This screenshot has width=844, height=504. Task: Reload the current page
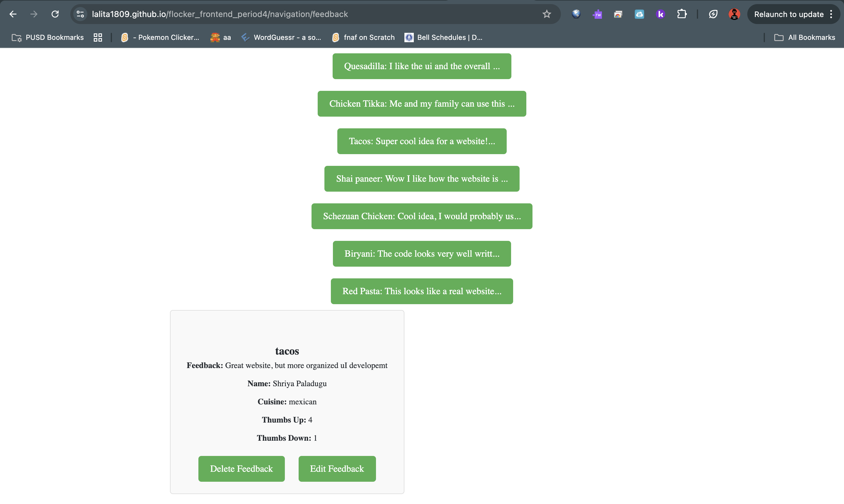[x=55, y=14]
